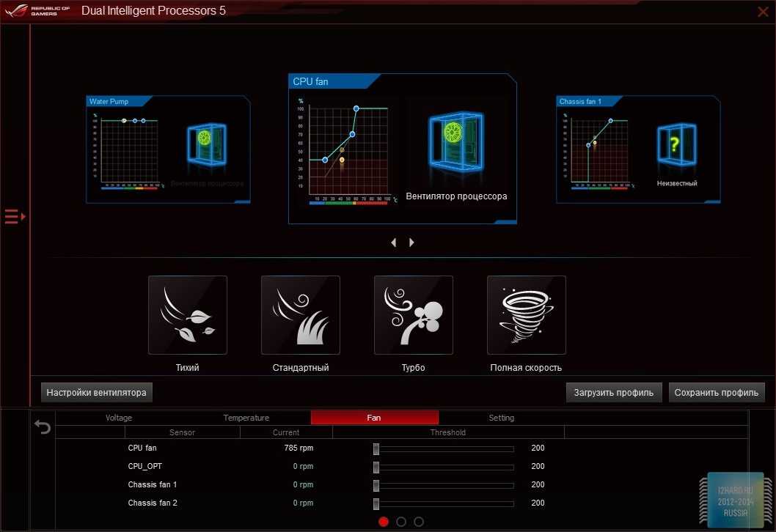Screen dimensions: 776x532
Task: Click the back arrow in monitor panel
Action: click(x=43, y=427)
